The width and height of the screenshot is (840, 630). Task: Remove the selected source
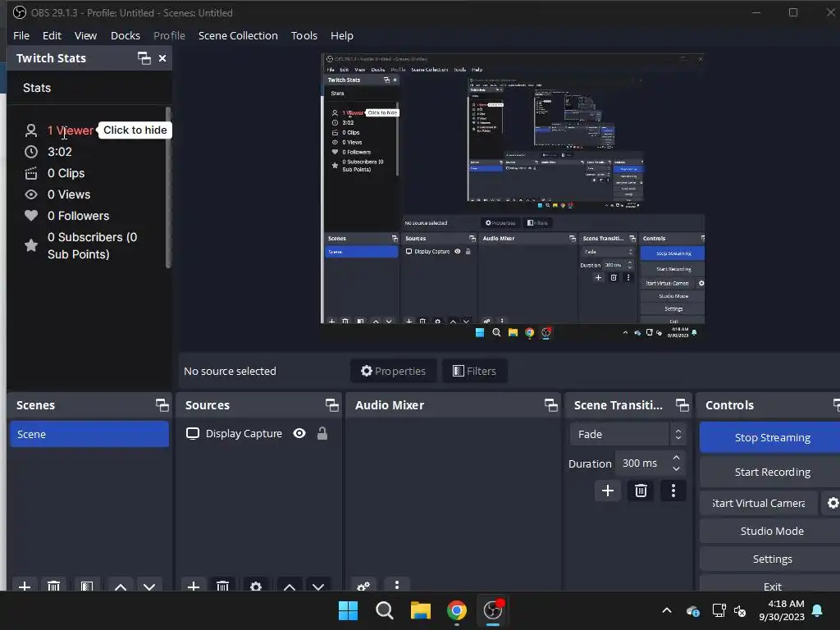click(223, 586)
